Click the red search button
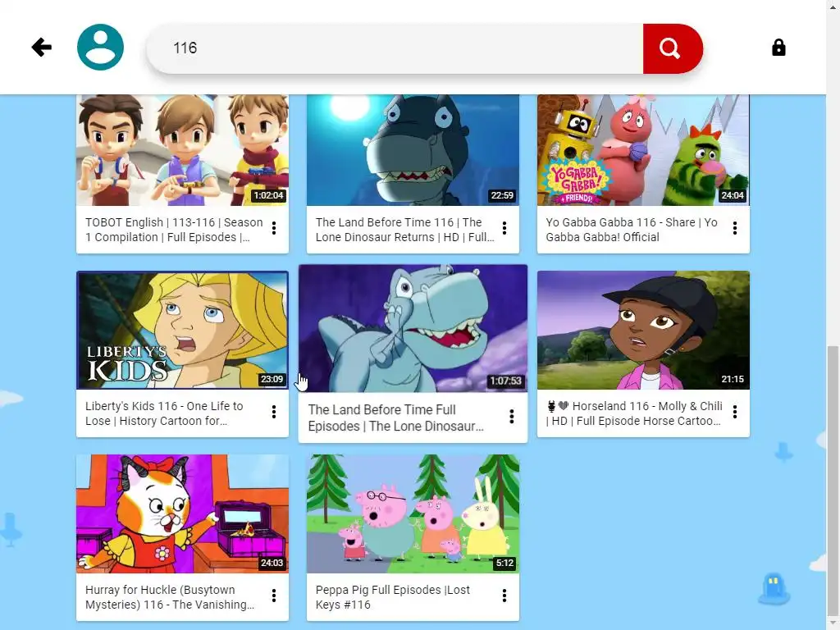 (x=673, y=48)
